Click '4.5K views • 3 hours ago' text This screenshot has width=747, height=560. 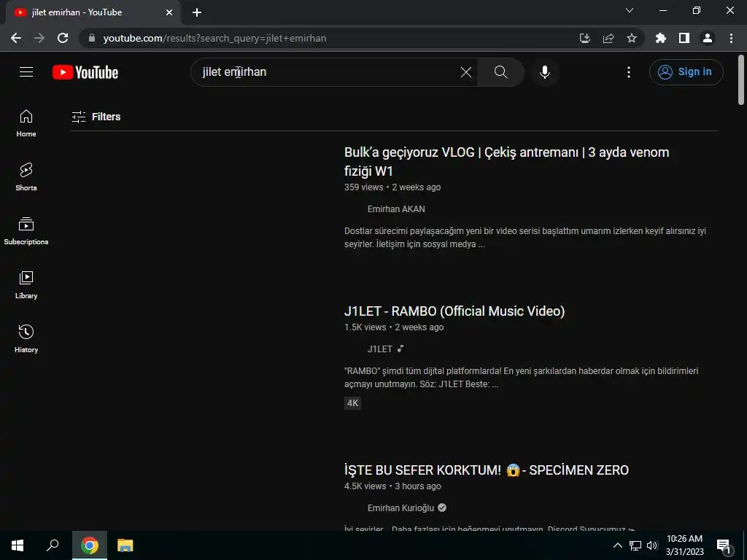pos(392,486)
